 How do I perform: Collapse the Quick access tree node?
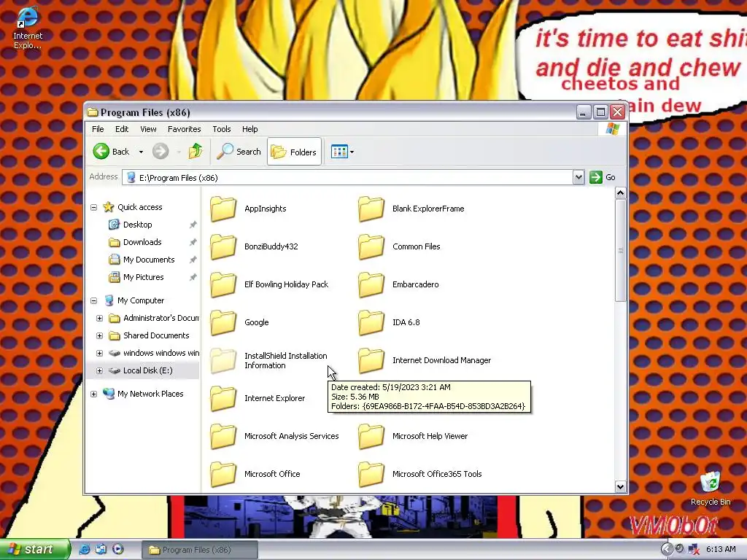94,208
